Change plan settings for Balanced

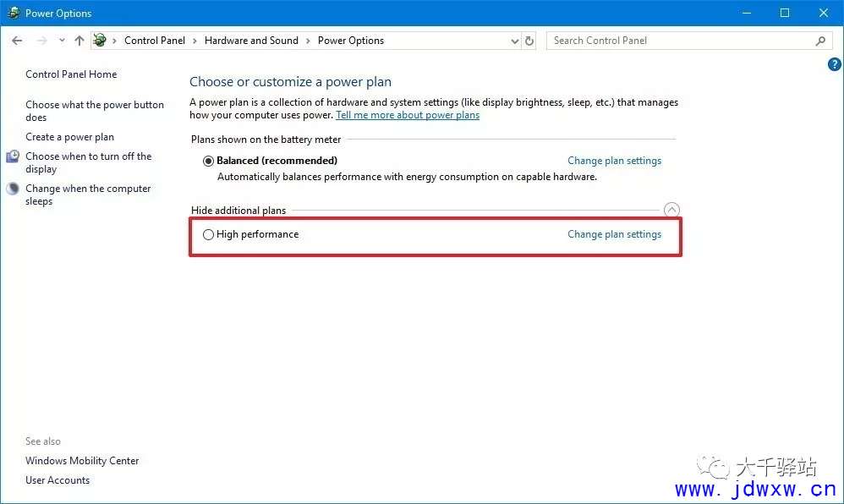pos(614,161)
